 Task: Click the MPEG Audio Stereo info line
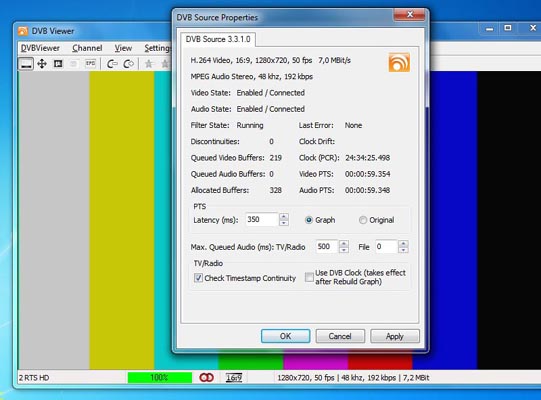coord(252,77)
